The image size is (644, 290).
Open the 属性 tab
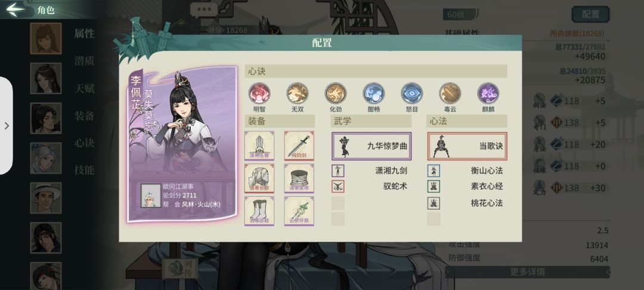84,33
